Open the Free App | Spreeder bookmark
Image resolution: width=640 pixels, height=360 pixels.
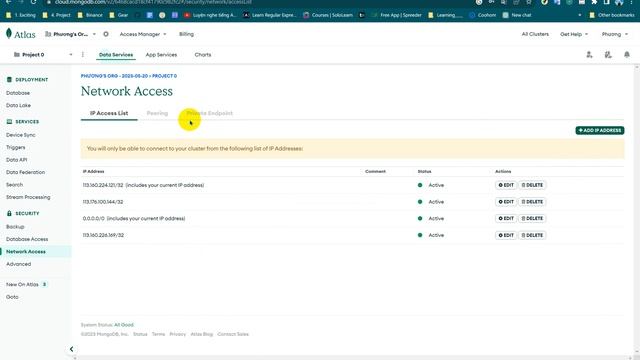397,15
